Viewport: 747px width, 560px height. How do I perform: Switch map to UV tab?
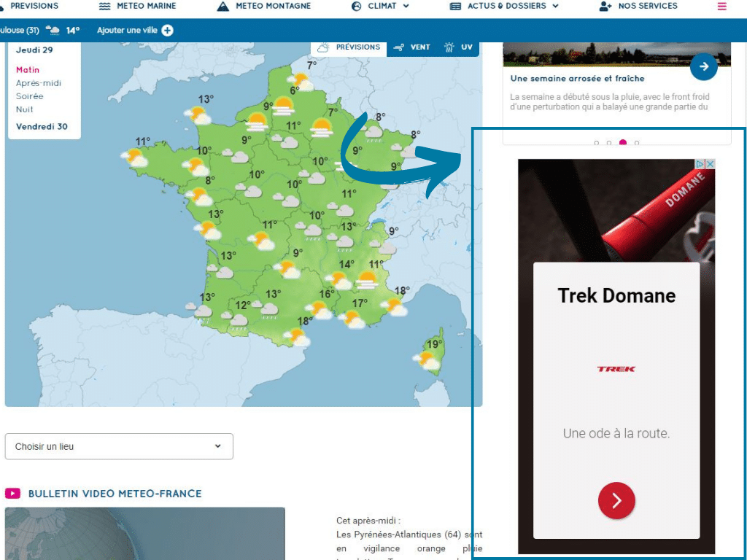[458, 47]
